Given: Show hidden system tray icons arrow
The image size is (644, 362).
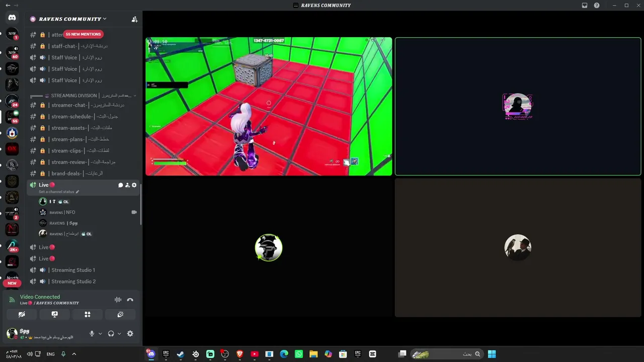Looking at the screenshot, I should (74, 354).
